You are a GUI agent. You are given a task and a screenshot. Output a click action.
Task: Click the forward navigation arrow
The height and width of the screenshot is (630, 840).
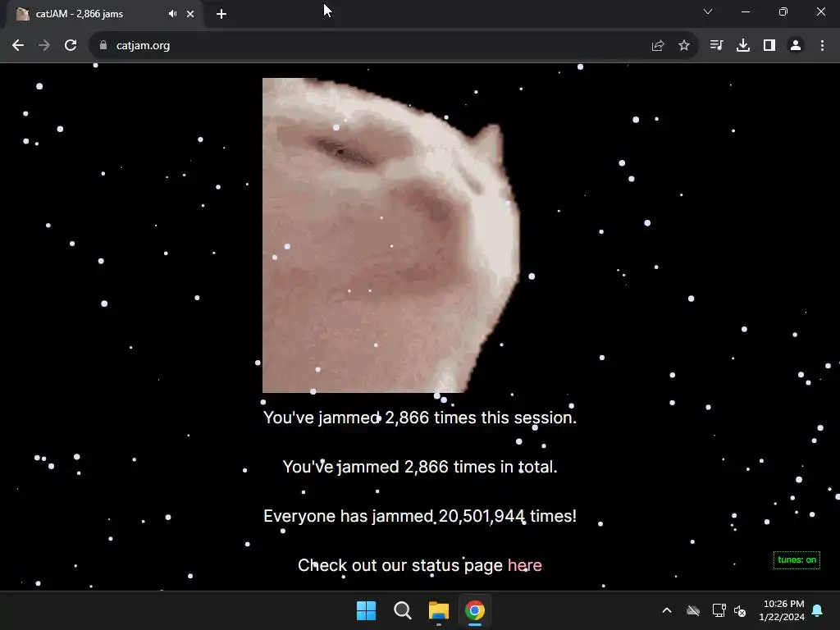[44, 46]
